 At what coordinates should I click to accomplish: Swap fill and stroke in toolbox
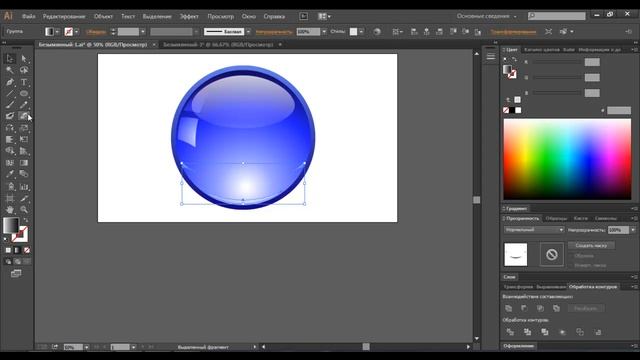25,220
